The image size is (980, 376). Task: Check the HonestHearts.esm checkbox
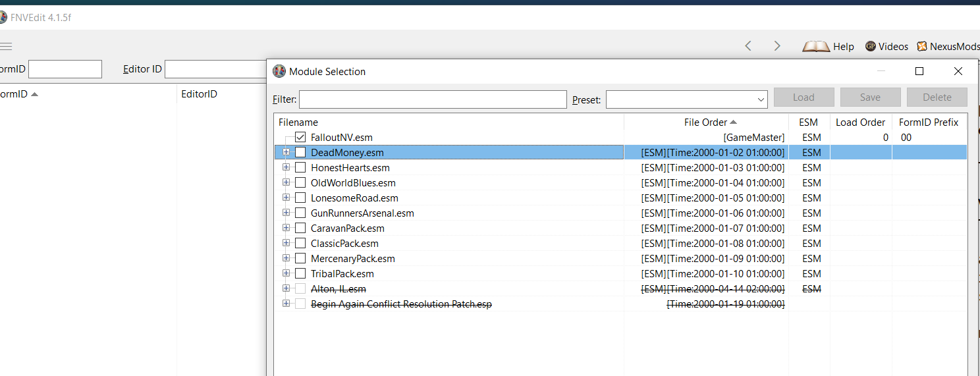pyautogui.click(x=300, y=167)
